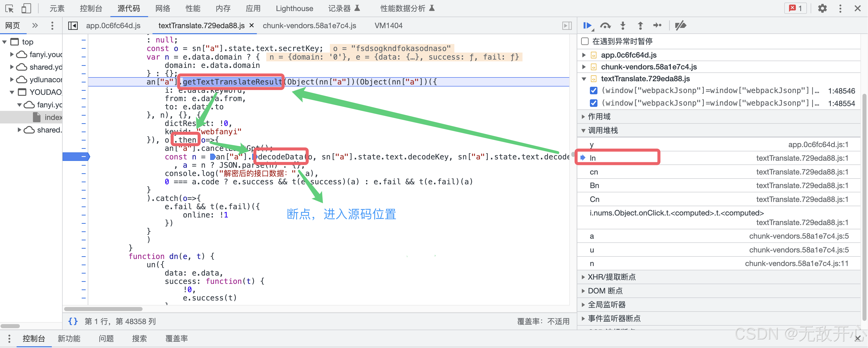Open the 应用 panel tab
The width and height of the screenshot is (868, 348).
pyautogui.click(x=253, y=8)
